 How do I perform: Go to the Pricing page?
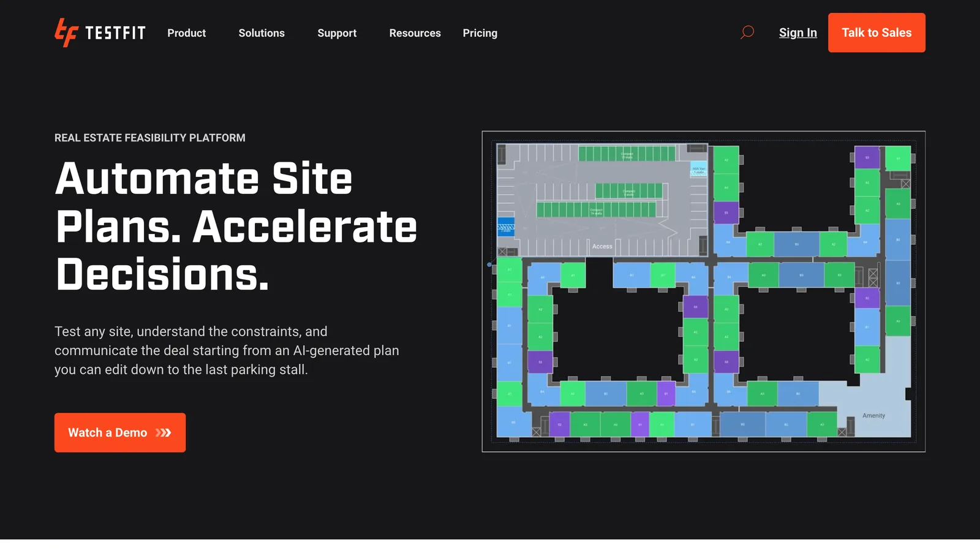[x=480, y=33]
